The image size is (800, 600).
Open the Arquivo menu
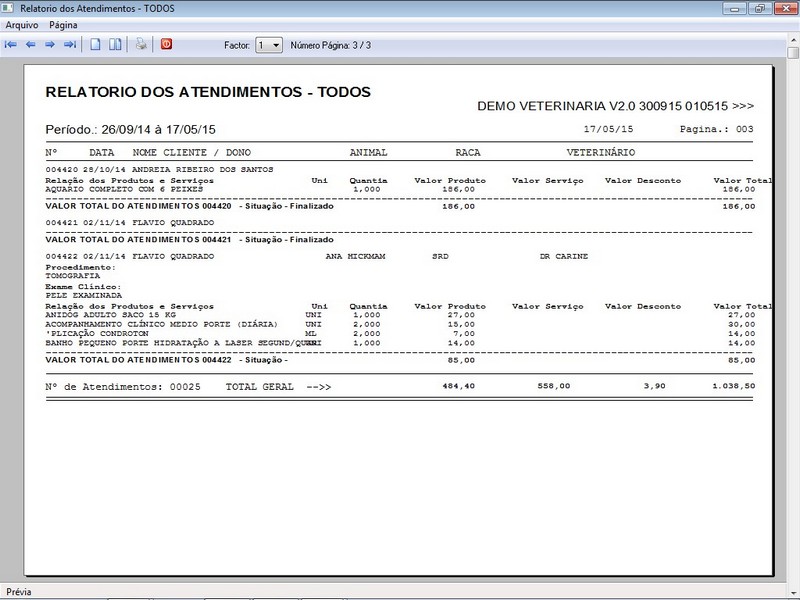coord(22,23)
